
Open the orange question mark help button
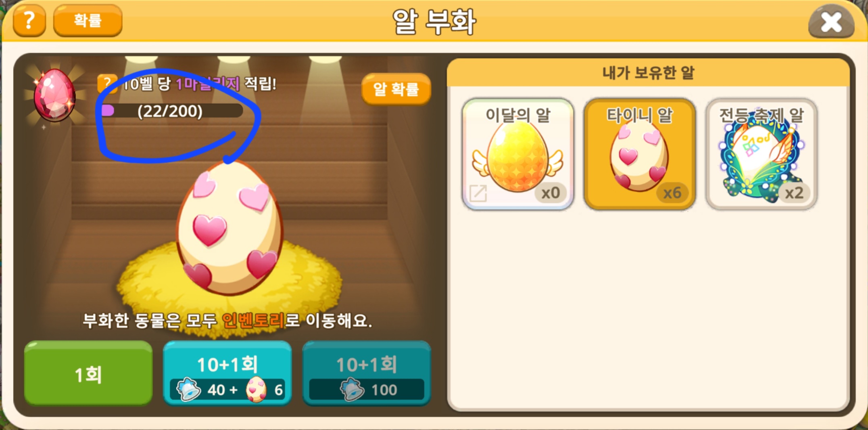point(29,20)
